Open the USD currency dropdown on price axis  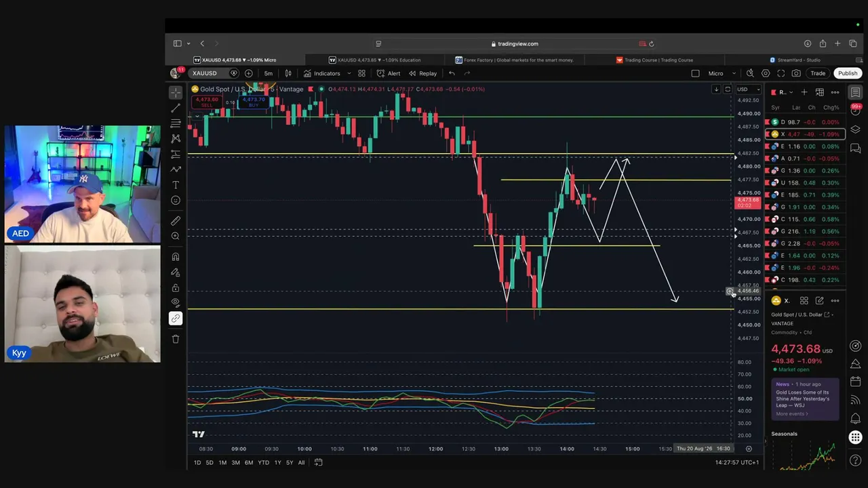click(x=749, y=89)
